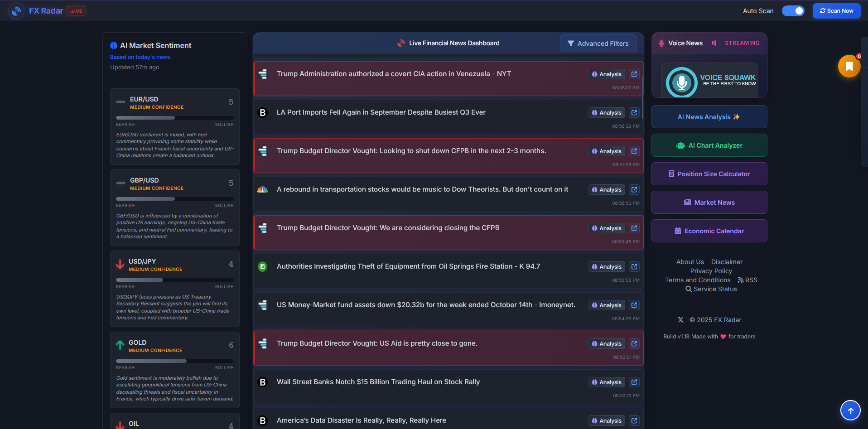Open the orange bookmark icon with notification badge
This screenshot has height=429, width=868.
click(849, 66)
